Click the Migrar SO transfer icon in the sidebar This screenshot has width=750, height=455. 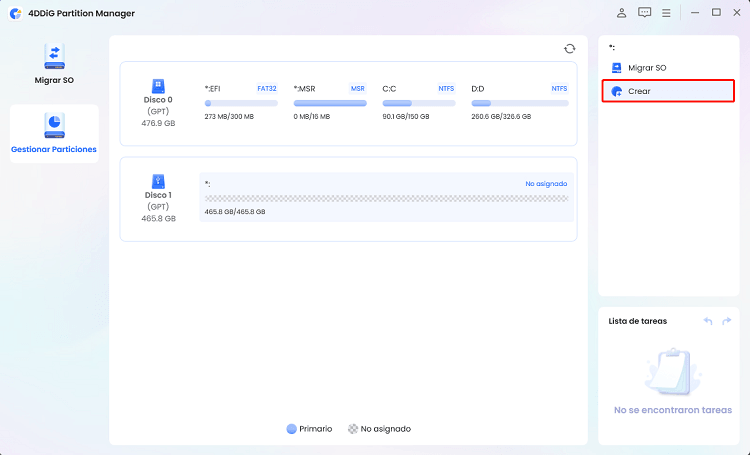pos(54,56)
